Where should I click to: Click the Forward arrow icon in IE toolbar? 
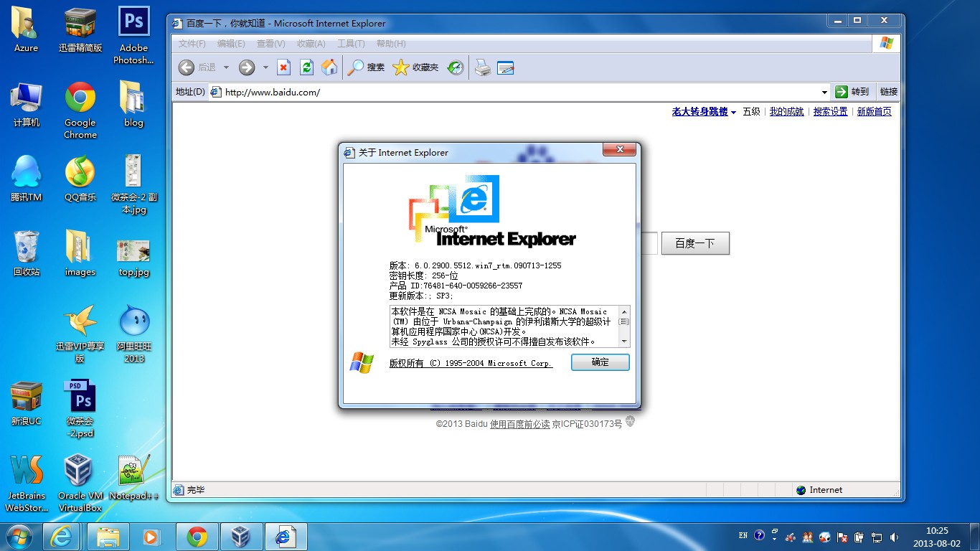pyautogui.click(x=247, y=67)
